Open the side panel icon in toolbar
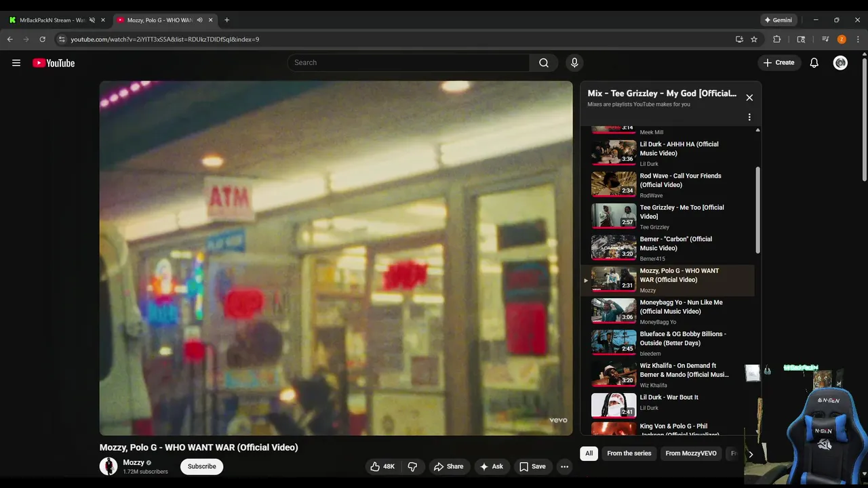 (801, 39)
